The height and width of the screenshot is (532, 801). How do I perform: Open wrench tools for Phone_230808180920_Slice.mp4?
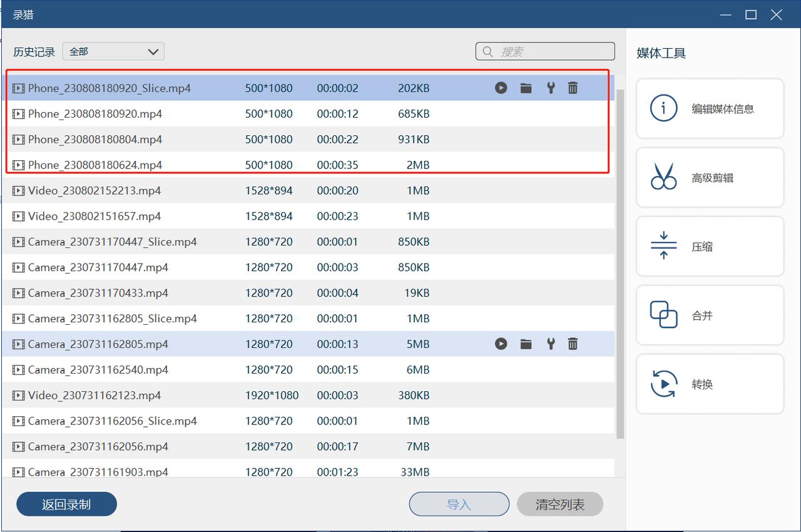(551, 88)
